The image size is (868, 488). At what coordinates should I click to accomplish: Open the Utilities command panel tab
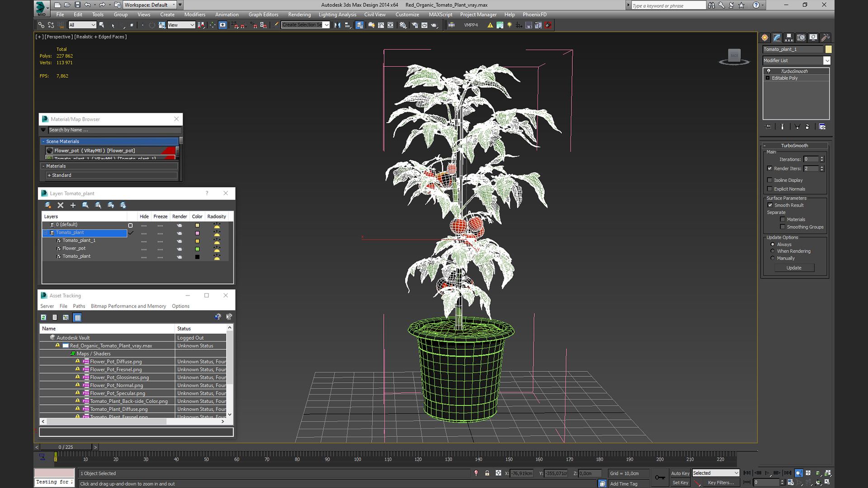[826, 38]
